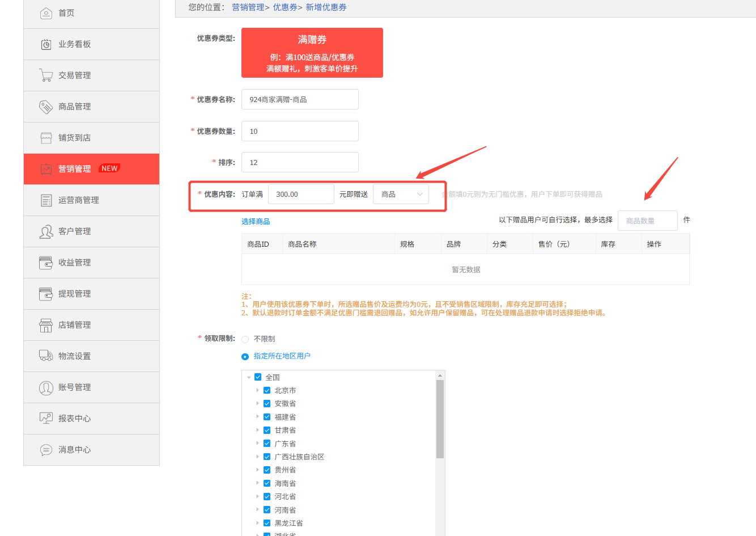Image resolution: width=756 pixels, height=536 pixels.
Task: Click the 营销管理 chart icon
Action: (46, 168)
